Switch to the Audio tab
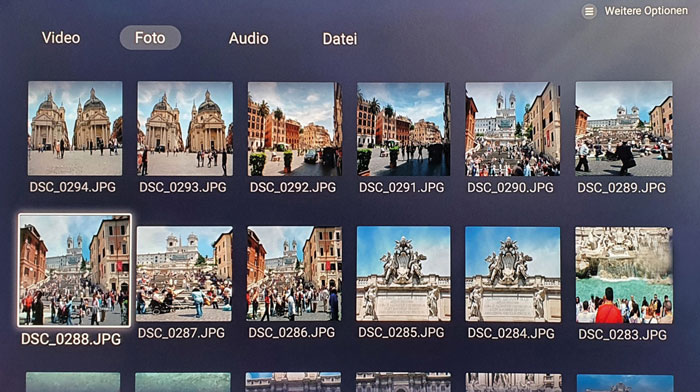 (x=249, y=38)
